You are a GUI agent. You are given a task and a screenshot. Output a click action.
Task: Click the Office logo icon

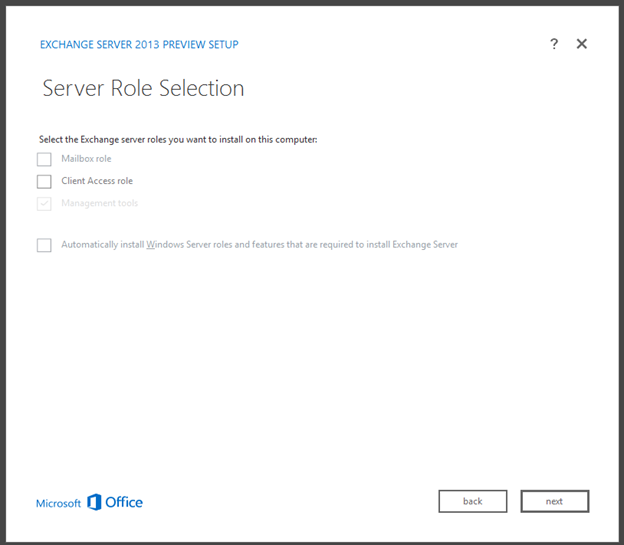click(x=94, y=502)
